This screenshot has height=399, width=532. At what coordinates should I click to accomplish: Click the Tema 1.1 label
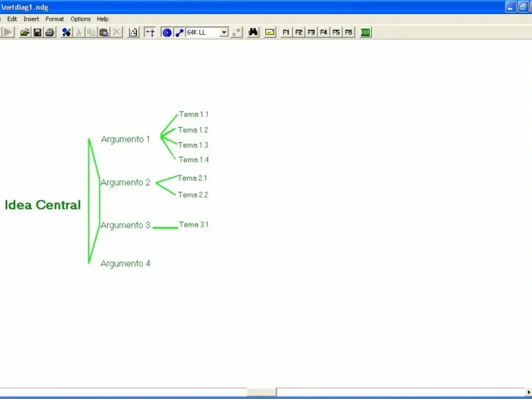pyautogui.click(x=194, y=114)
